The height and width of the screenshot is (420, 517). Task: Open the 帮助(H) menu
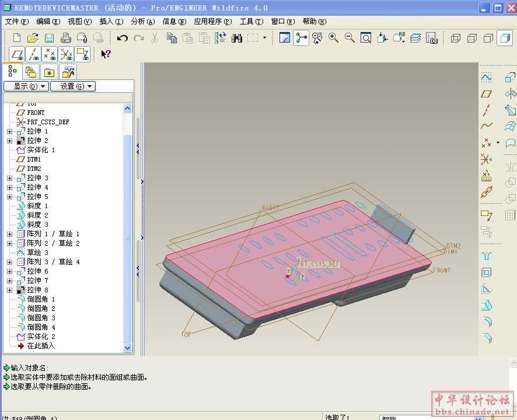coord(315,22)
